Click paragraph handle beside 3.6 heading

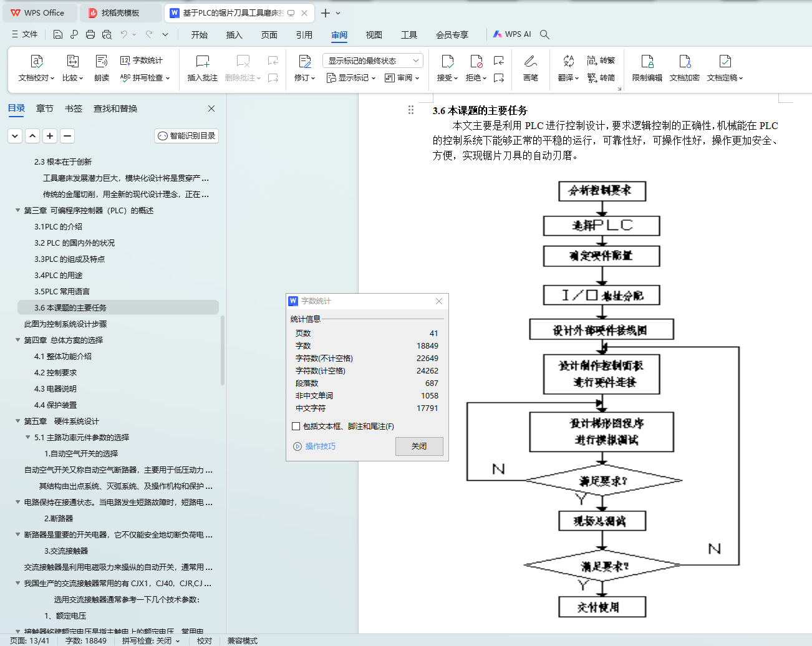coord(411,110)
